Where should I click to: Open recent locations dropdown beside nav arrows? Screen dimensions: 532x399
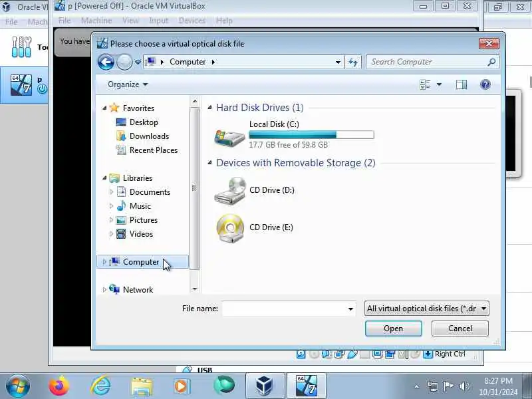(x=138, y=63)
